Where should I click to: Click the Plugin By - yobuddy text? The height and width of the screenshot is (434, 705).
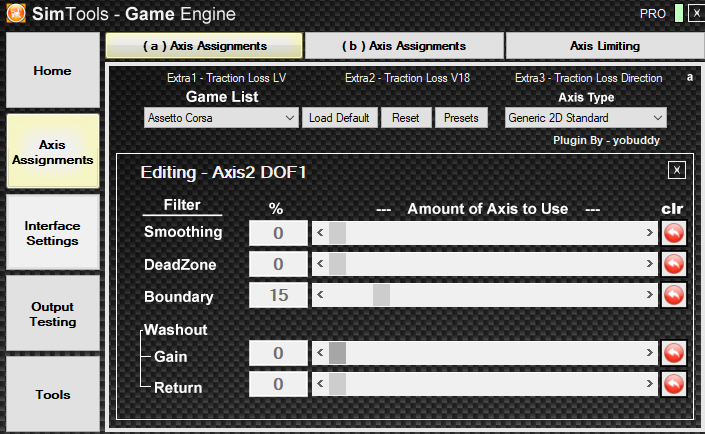pos(607,140)
